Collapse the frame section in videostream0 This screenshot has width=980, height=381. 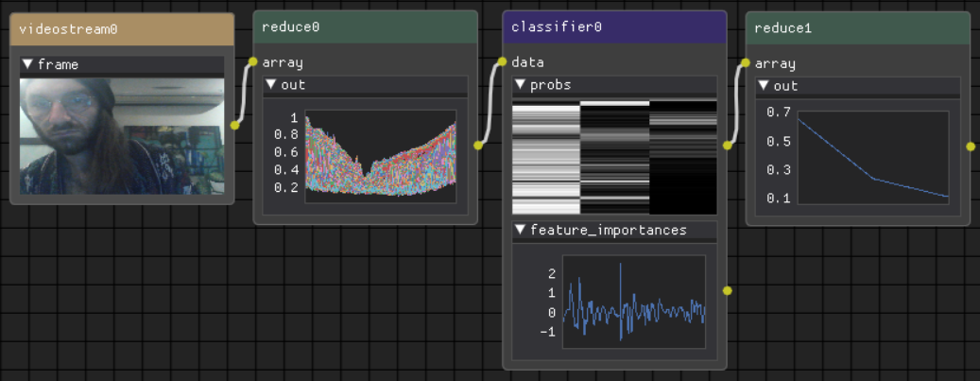point(28,65)
